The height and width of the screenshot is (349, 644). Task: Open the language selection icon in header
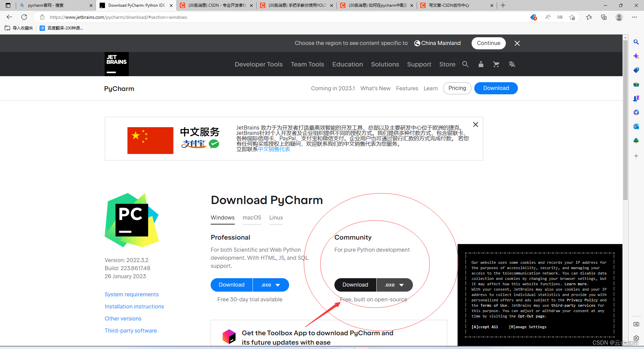tap(512, 64)
